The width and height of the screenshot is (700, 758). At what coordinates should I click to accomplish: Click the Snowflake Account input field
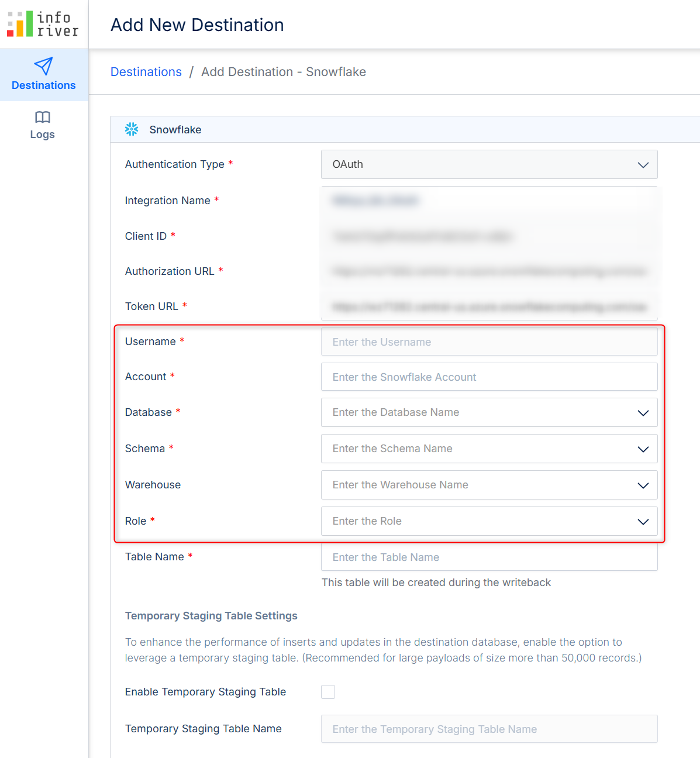point(489,377)
